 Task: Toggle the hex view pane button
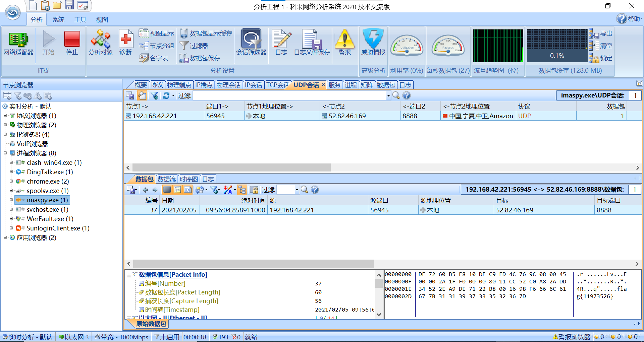tap(188, 190)
